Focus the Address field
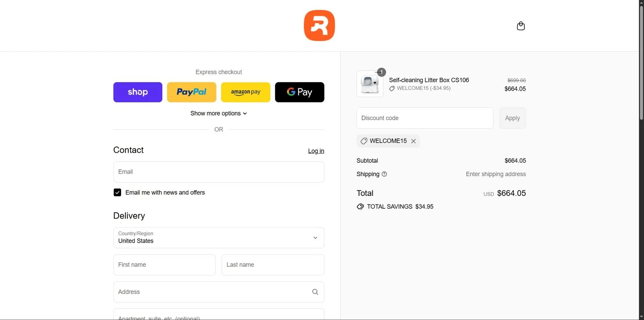 pos(219,292)
